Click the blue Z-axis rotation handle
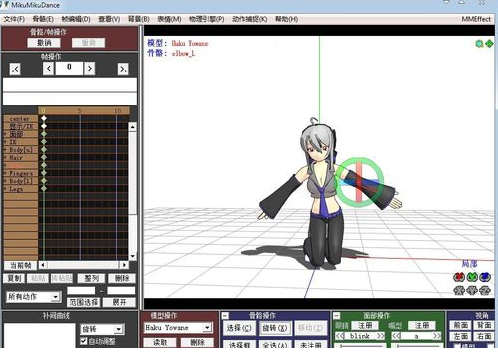The height and width of the screenshot is (361, 498). 485,277
